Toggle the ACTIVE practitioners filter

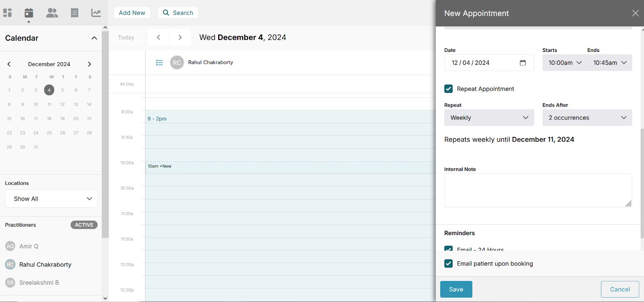84,225
